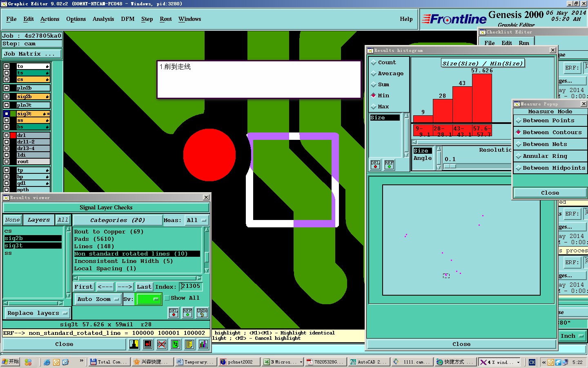
Task: Click the black-and-yellow figure icon beside Close
Action: click(134, 344)
